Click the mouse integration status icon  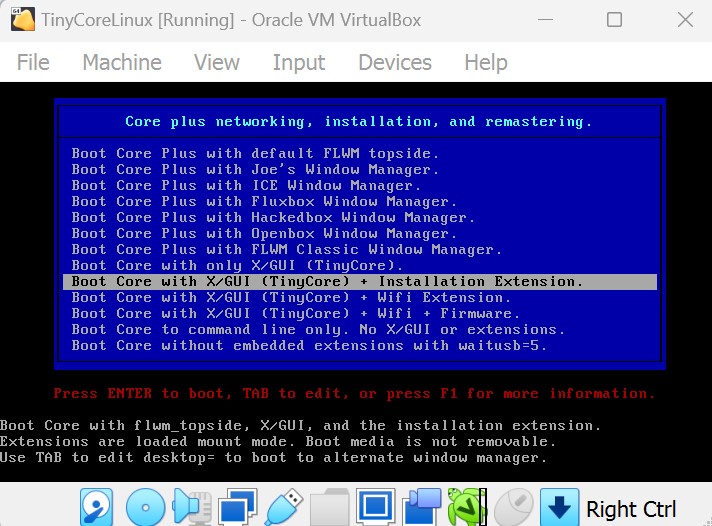pos(513,507)
